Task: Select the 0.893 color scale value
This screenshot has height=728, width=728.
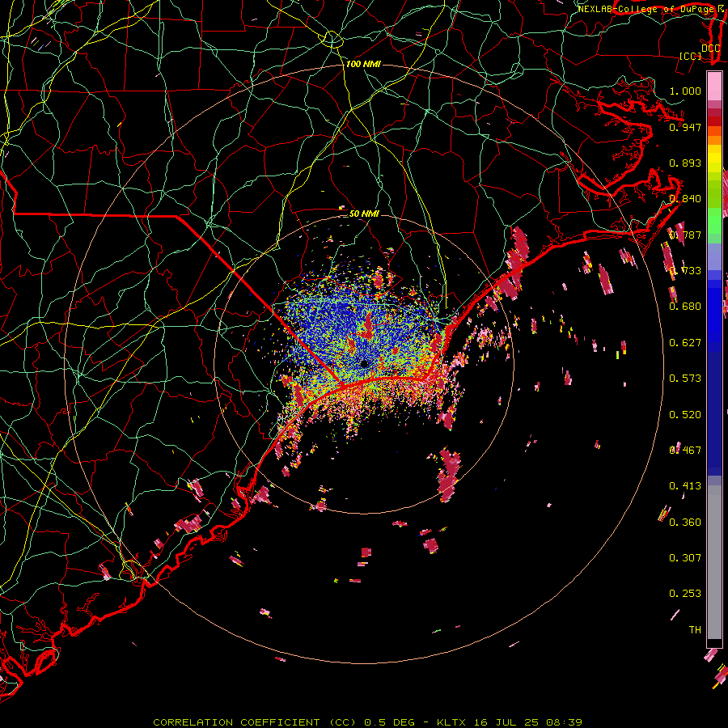Action: click(x=685, y=163)
